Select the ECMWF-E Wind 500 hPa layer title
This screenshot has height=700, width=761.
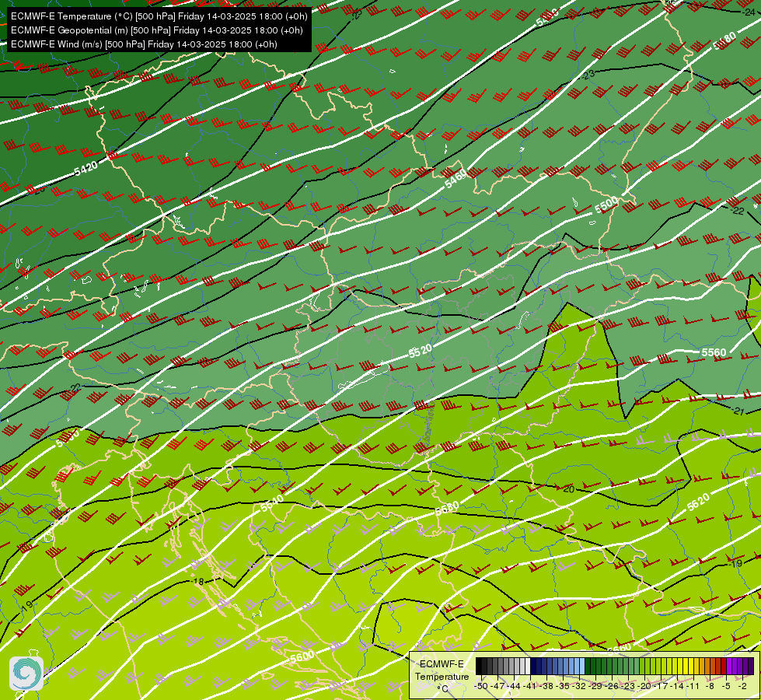[x=144, y=44]
